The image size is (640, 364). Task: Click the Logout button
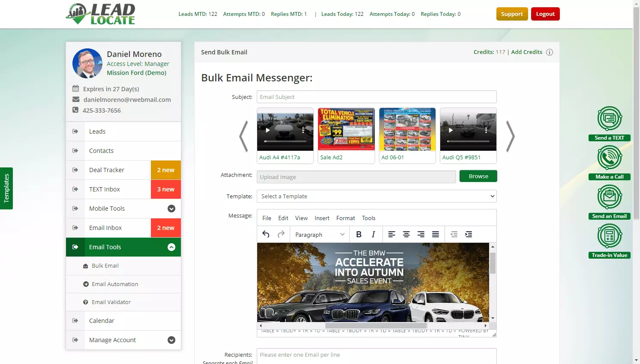pos(545,14)
